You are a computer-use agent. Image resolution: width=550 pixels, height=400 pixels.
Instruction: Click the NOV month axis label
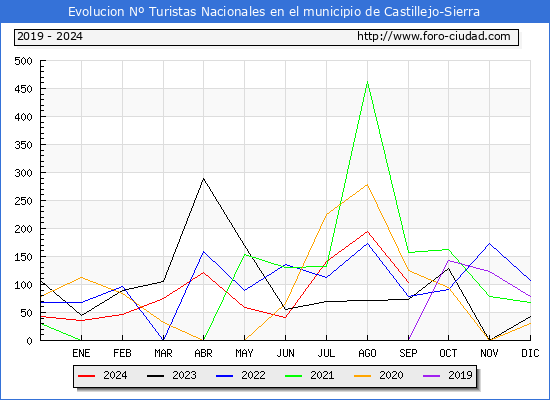pos(489,353)
